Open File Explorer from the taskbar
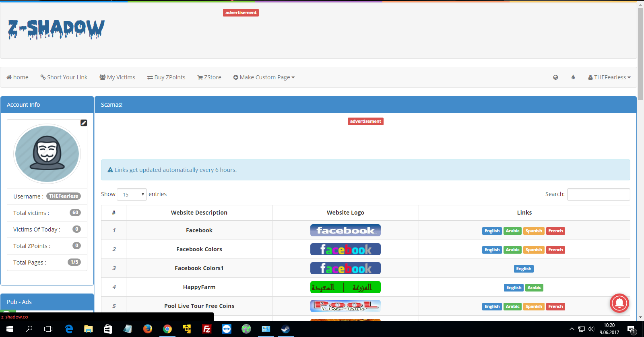The image size is (644, 337). pos(89,329)
